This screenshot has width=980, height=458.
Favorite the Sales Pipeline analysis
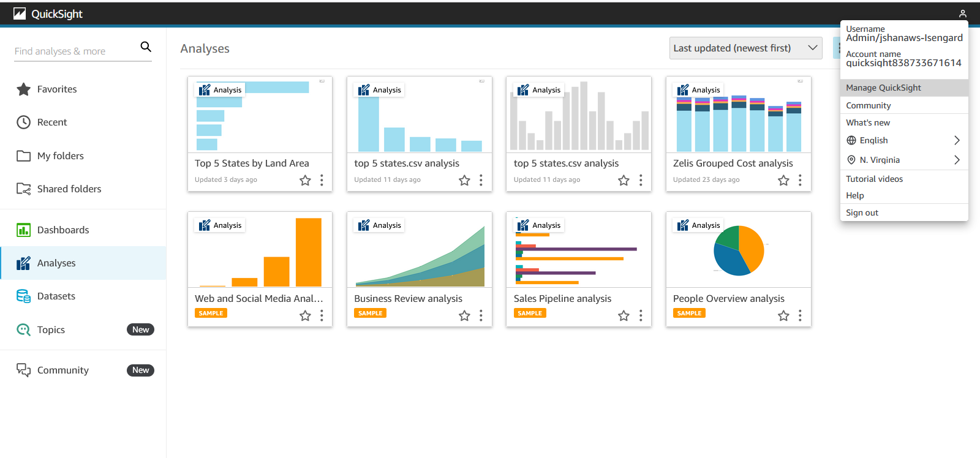click(624, 315)
